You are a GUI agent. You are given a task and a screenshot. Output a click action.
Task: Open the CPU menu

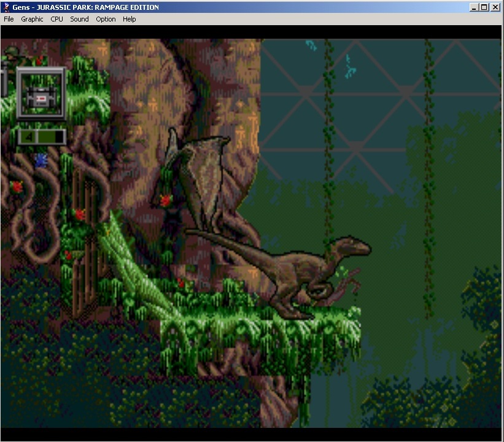(x=56, y=19)
